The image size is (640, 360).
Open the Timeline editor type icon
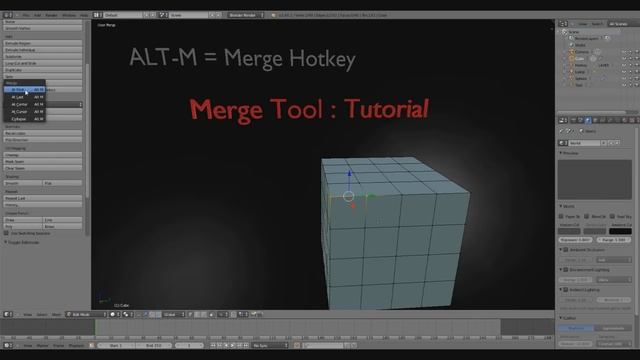point(7,345)
